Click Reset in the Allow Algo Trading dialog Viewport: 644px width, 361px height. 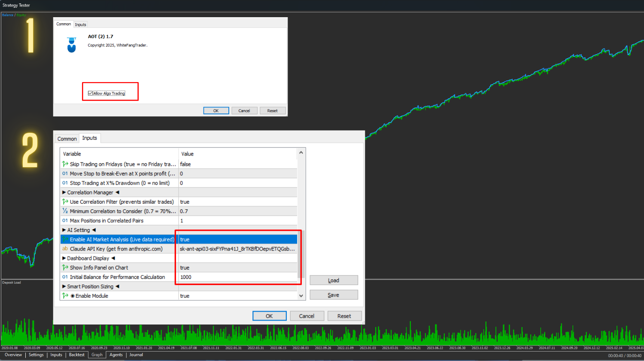(273, 111)
